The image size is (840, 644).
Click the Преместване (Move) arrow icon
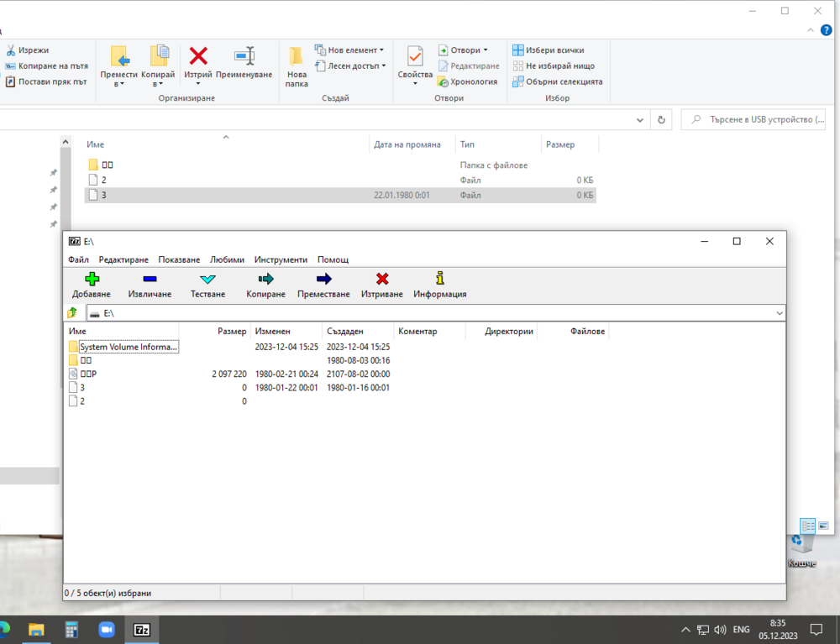(323, 280)
